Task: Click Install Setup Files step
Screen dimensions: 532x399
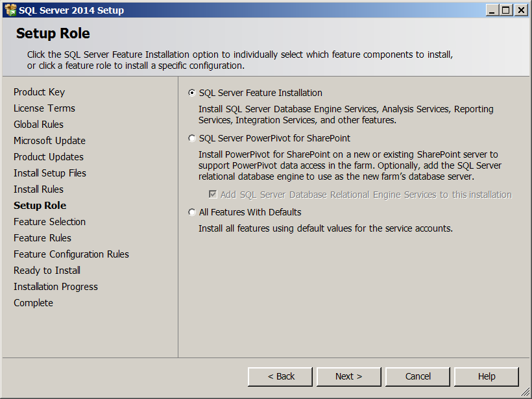Action: (50, 173)
